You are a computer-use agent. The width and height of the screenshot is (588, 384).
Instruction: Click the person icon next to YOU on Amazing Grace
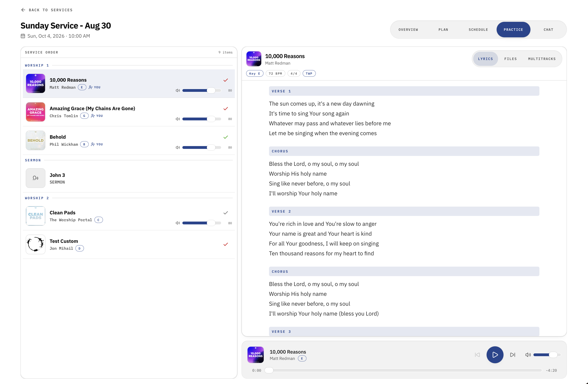click(x=93, y=116)
